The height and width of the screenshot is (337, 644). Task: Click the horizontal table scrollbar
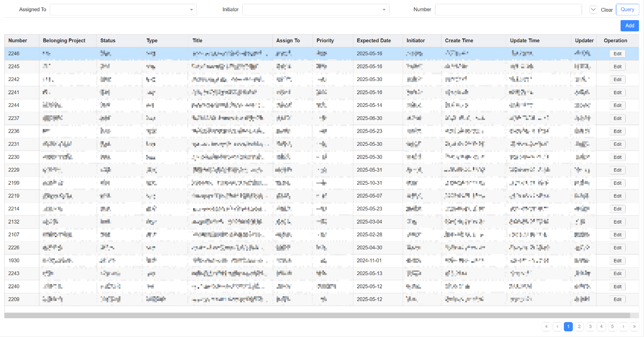click(x=318, y=315)
